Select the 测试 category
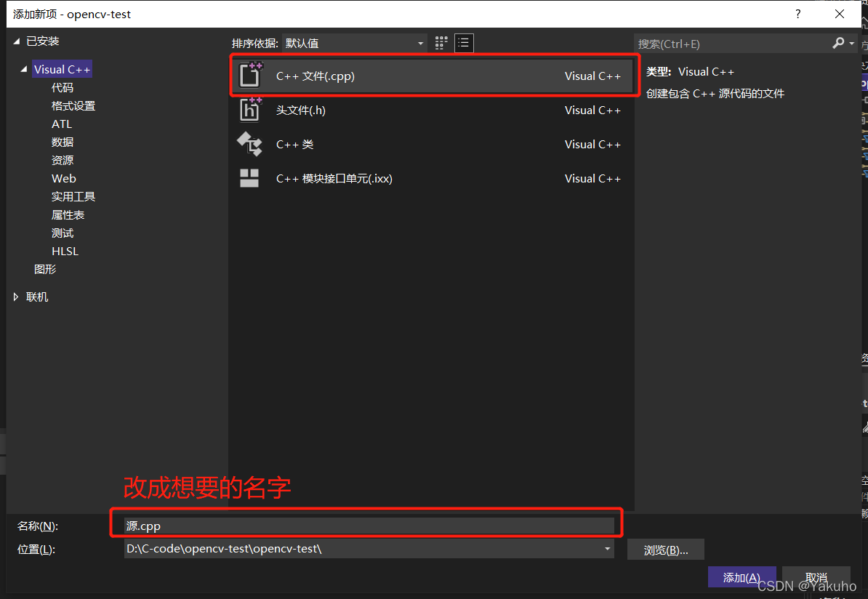 63,233
